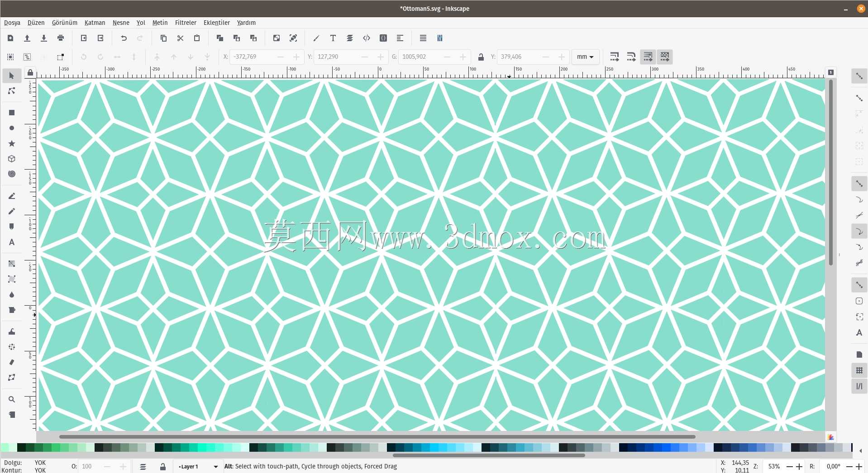Decrease the height value

pos(546,57)
